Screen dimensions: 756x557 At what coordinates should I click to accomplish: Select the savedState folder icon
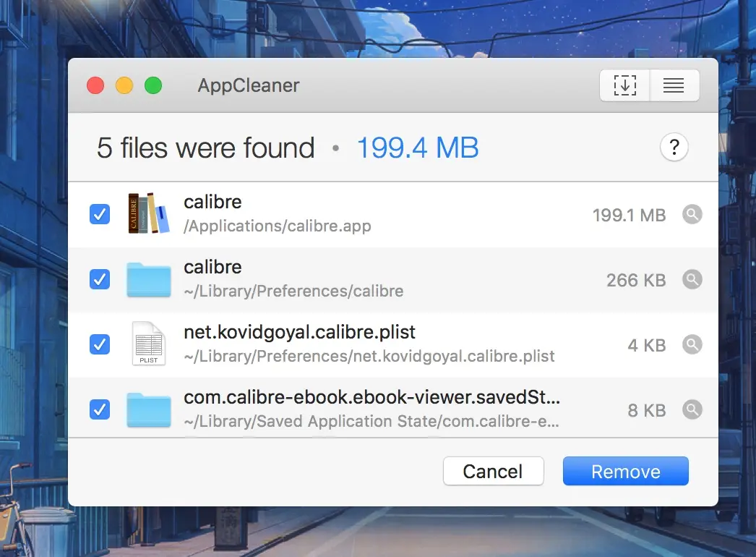point(148,409)
